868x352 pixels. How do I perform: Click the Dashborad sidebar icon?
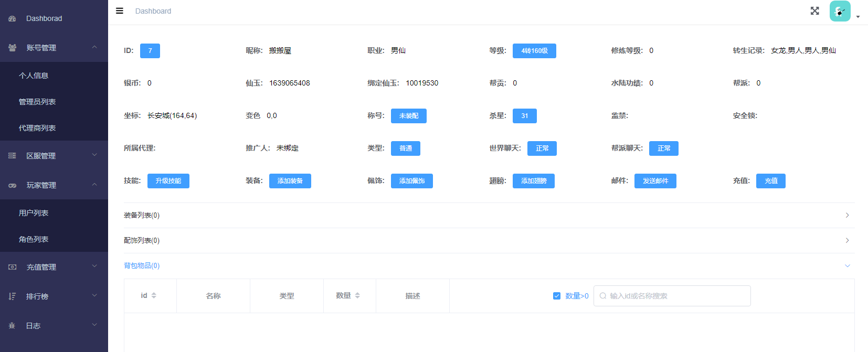click(x=12, y=18)
